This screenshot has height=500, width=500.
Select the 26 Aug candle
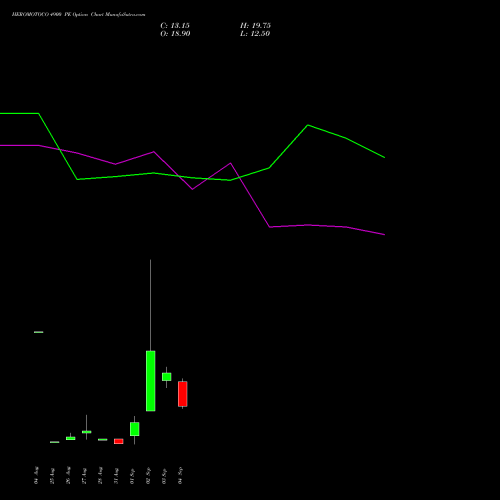[71, 438]
